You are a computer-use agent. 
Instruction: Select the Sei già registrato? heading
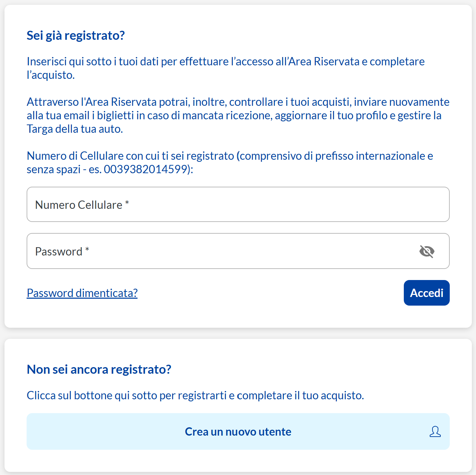(x=76, y=35)
